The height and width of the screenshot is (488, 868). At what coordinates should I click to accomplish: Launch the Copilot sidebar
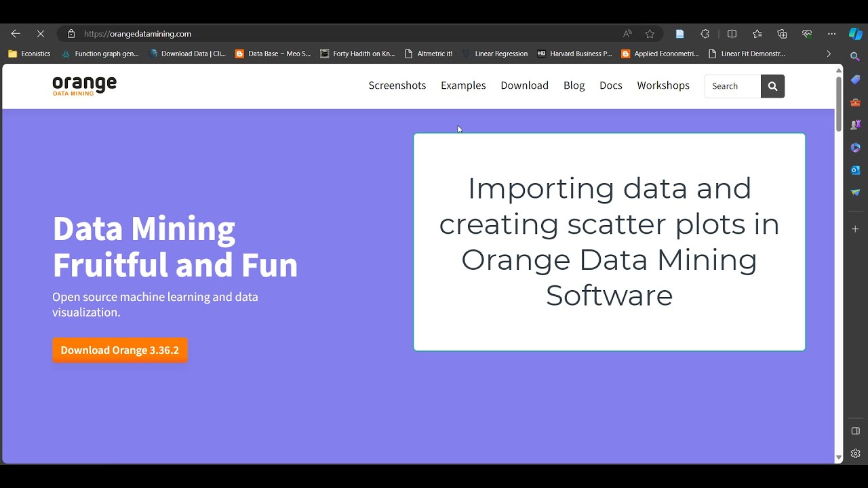[856, 34]
